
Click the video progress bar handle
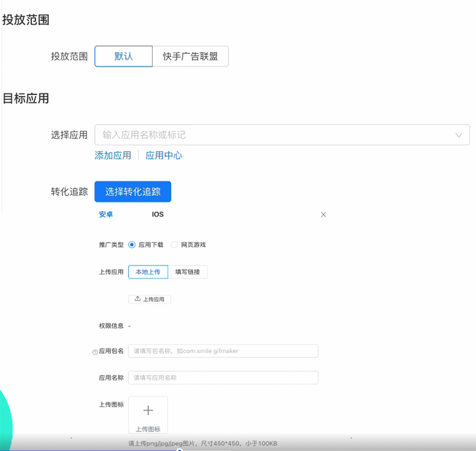179,450
